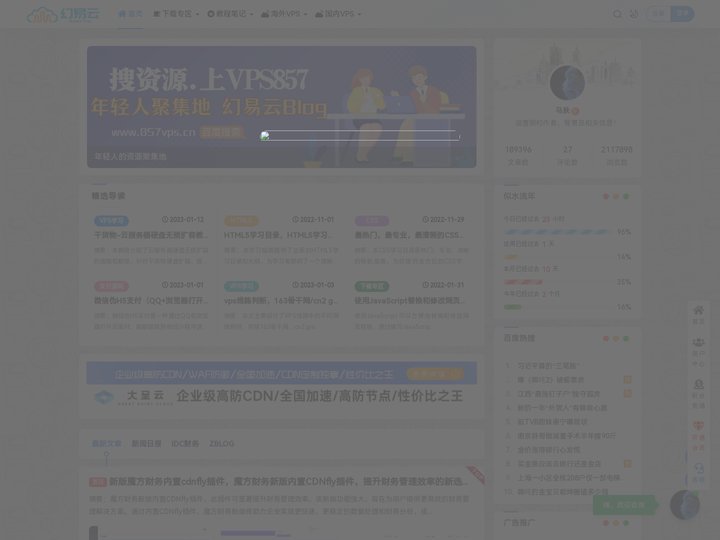Switch to the IDC财务 tab

point(185,444)
